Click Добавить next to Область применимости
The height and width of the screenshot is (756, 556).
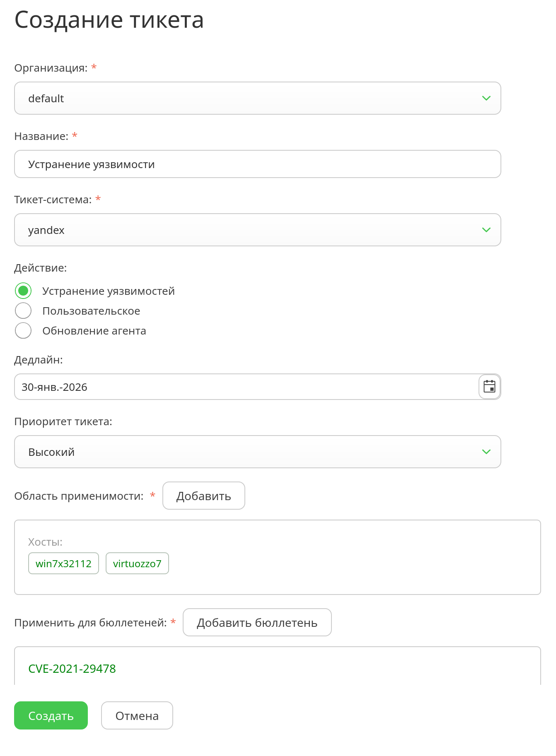point(203,496)
